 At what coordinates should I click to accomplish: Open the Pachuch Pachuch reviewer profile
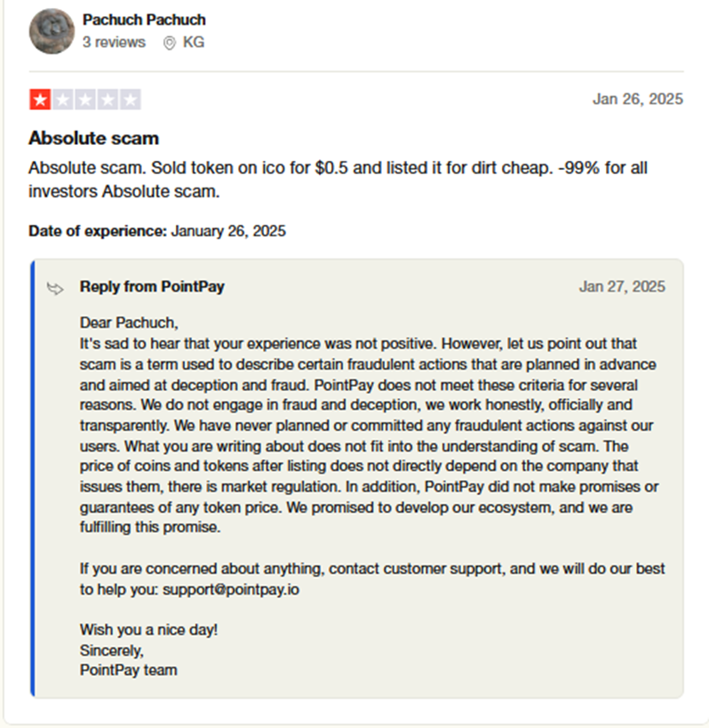[143, 20]
